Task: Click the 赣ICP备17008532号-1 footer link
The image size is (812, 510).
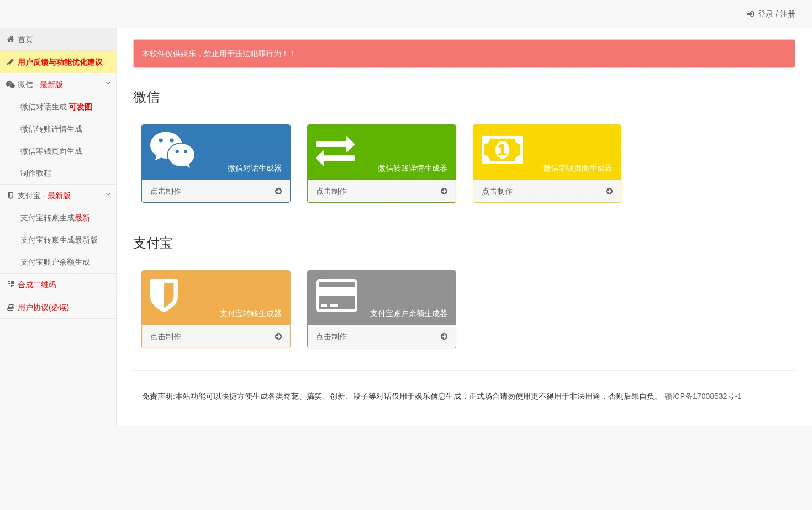Action: (x=703, y=396)
